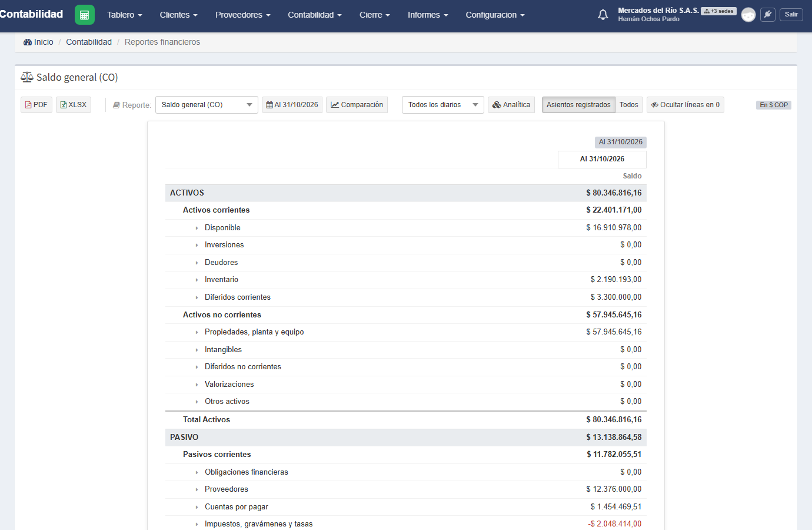This screenshot has width=812, height=530.
Task: Open the Clientes menu
Action: [x=179, y=15]
